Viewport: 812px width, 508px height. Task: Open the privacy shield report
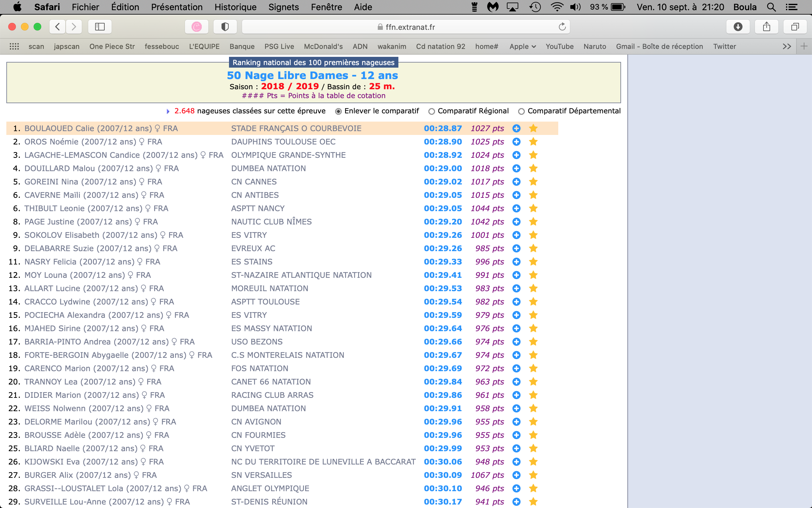[x=225, y=27]
